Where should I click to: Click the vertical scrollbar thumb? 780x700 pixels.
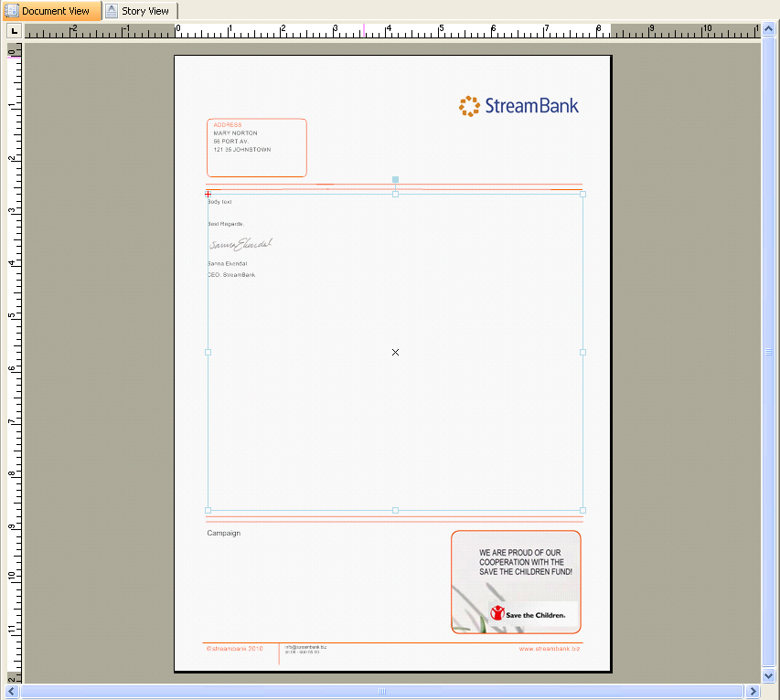pos(769,352)
